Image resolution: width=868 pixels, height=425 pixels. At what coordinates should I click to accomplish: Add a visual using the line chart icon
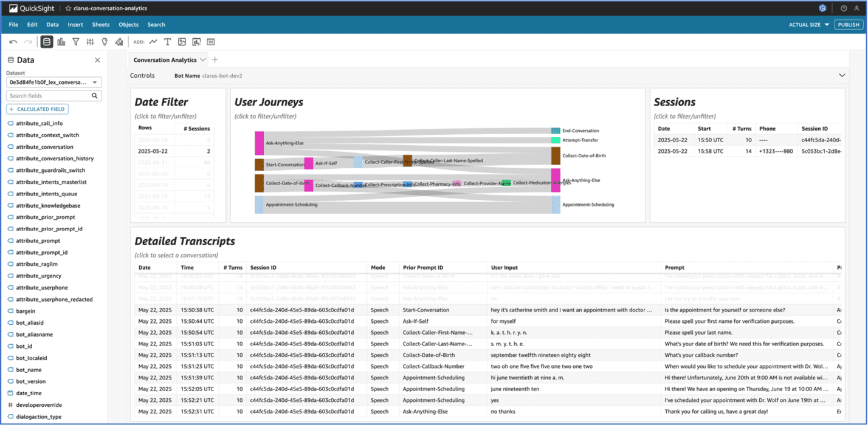point(153,41)
